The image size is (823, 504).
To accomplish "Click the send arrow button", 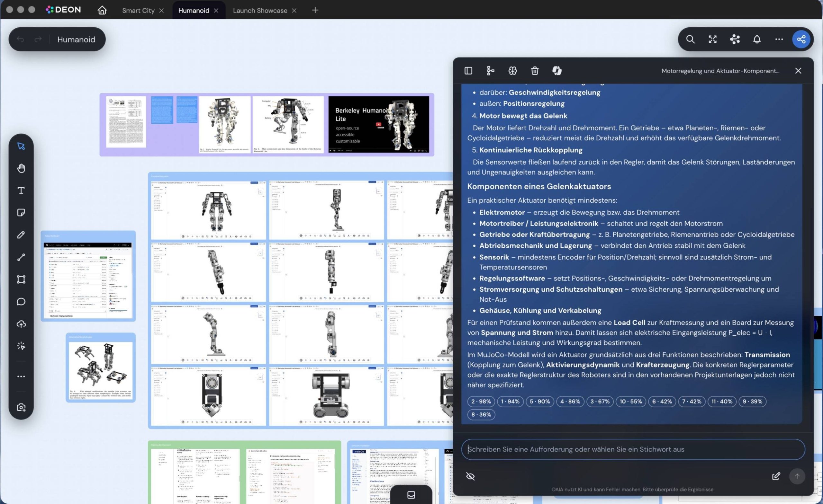I will point(797,476).
